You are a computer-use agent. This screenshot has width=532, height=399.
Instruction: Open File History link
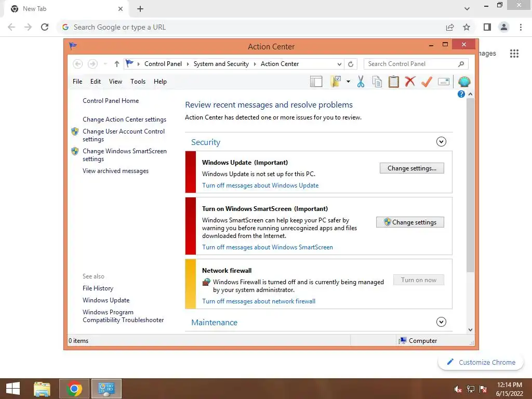(98, 288)
